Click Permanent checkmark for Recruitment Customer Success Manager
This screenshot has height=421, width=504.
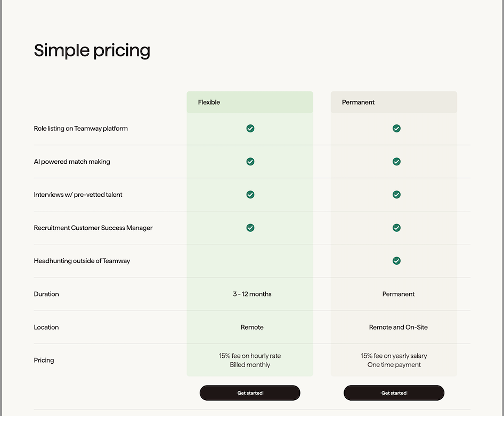[396, 228]
